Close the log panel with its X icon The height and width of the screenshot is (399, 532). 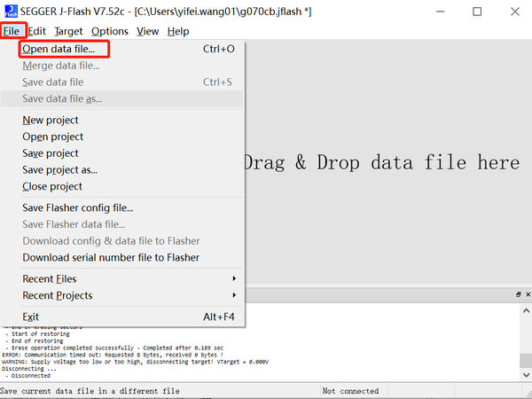(x=528, y=294)
